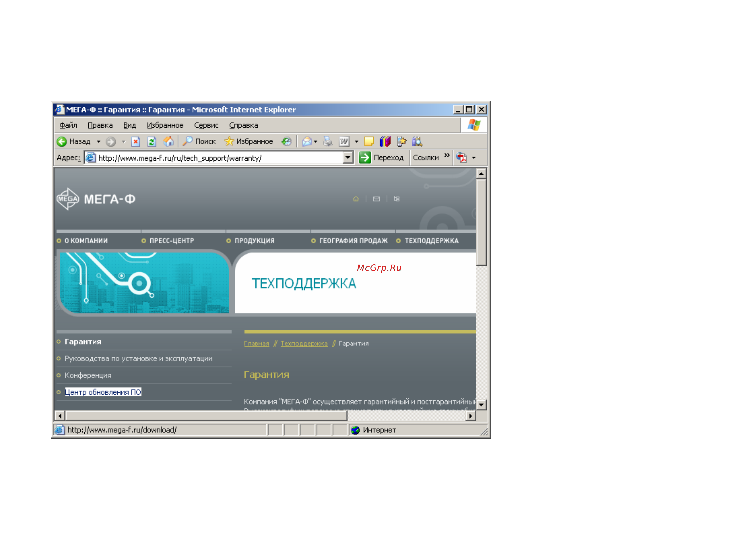Open the Вид menu
Screen dimensions: 756x535
click(129, 125)
